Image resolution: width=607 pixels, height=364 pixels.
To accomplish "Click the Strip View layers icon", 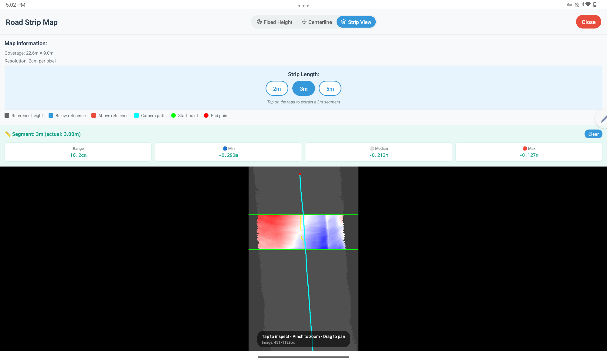I will point(344,22).
